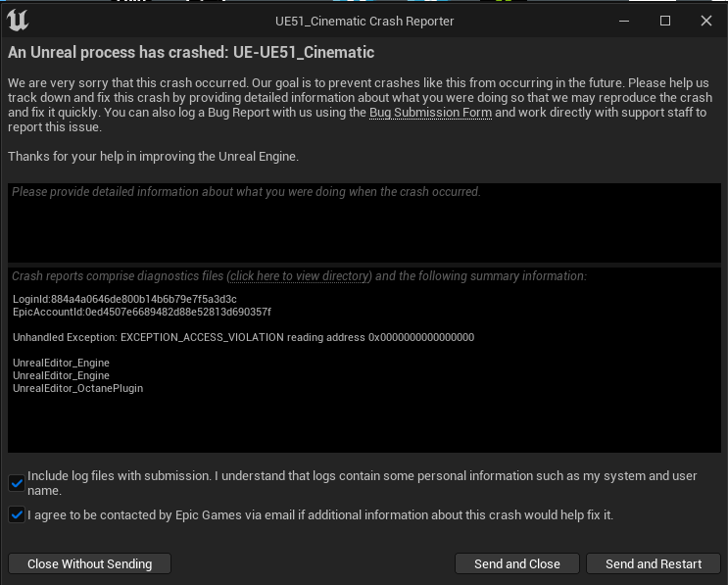Toggle the agree to be contacted checkbox
This screenshot has height=585, width=728.
17,514
